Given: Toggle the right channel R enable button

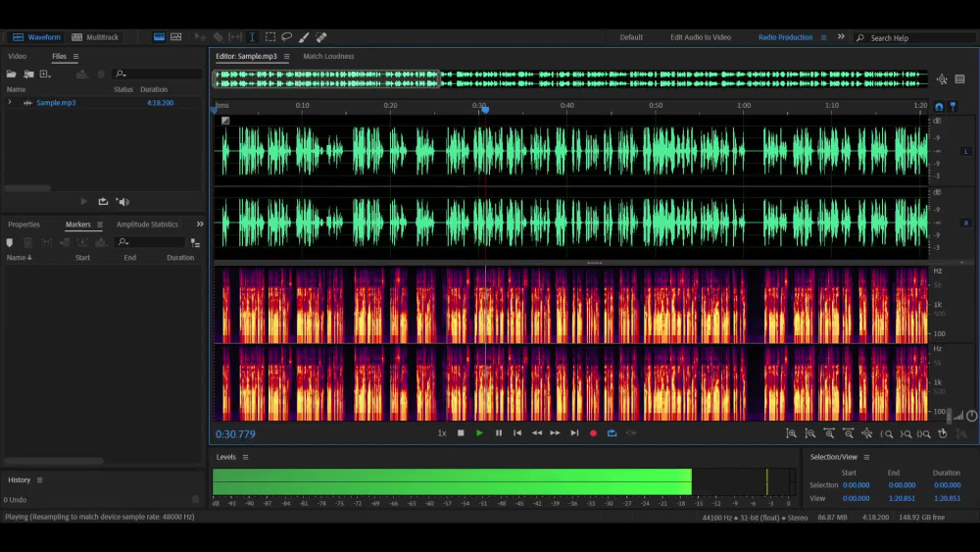Looking at the screenshot, I should tap(965, 224).
